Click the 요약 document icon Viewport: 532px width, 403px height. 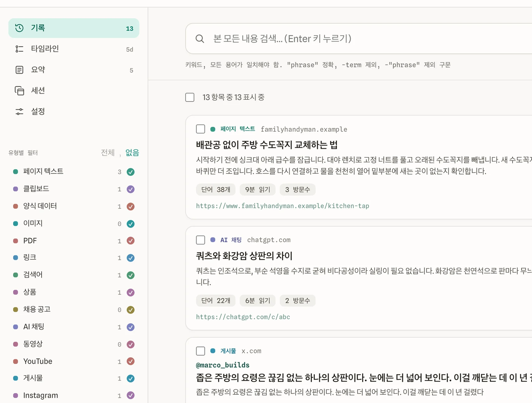coord(19,70)
